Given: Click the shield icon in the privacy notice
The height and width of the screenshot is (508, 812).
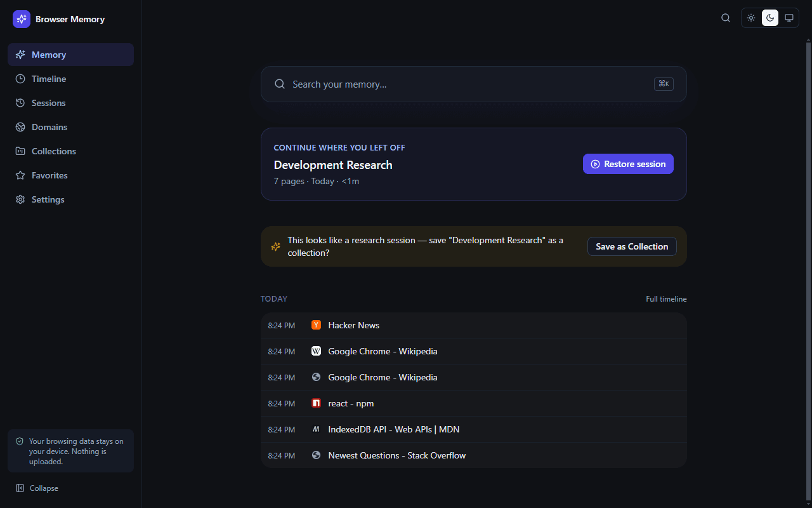Looking at the screenshot, I should pos(20,441).
